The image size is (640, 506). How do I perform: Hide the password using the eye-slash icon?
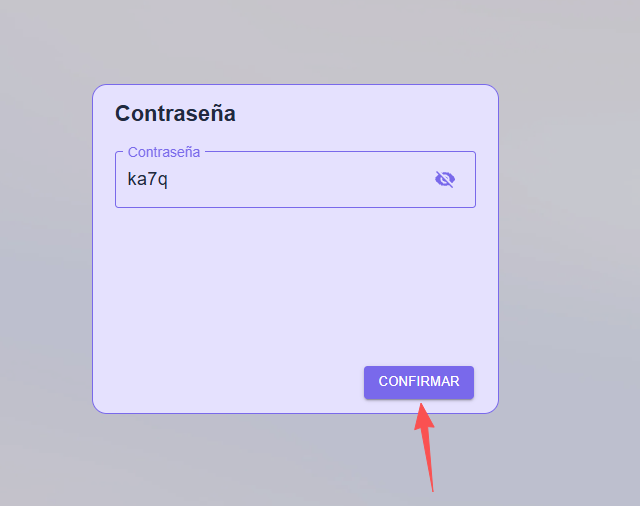[445, 179]
